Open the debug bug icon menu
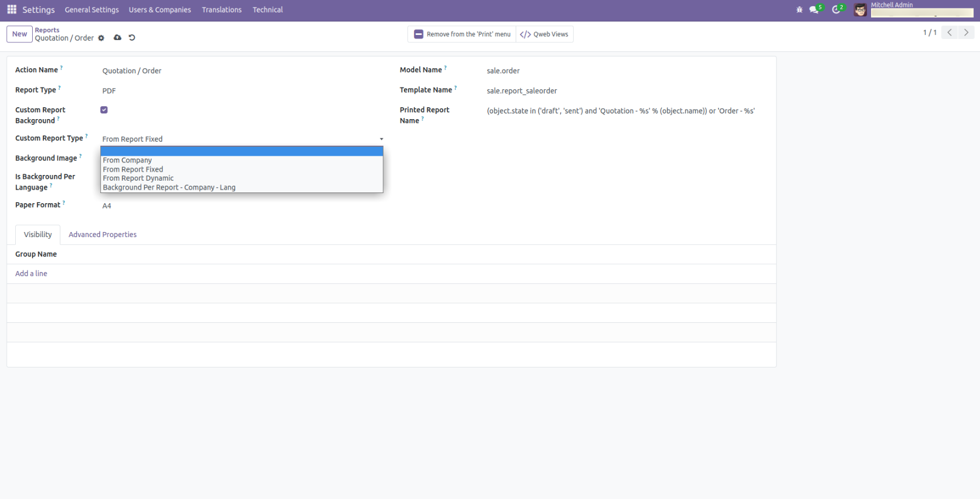Screen dimensions: 980x499 tap(799, 10)
